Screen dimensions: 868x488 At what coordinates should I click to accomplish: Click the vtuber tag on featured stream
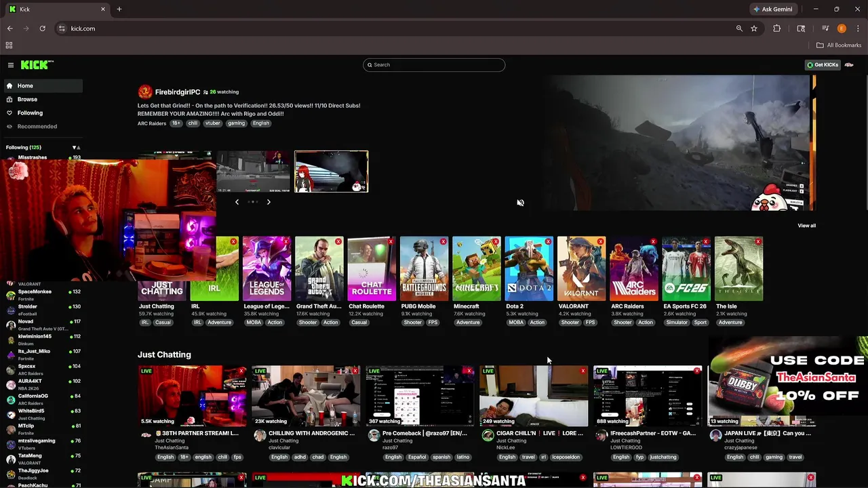[213, 123]
